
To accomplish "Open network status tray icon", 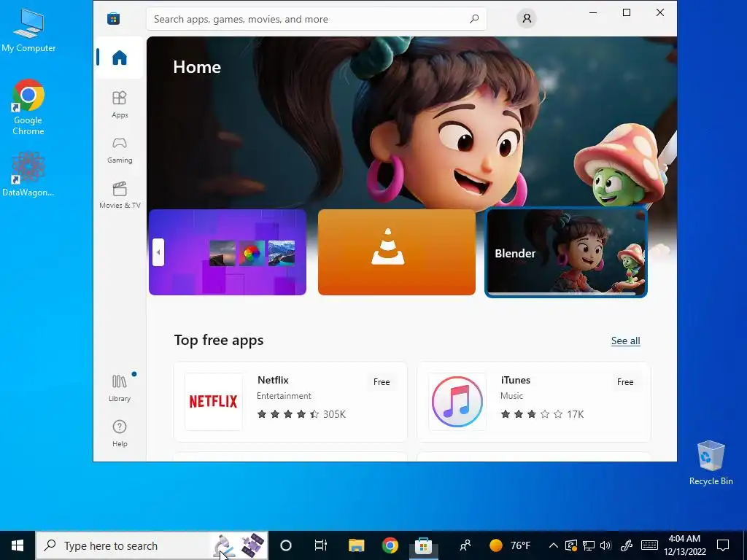I will coord(589,545).
